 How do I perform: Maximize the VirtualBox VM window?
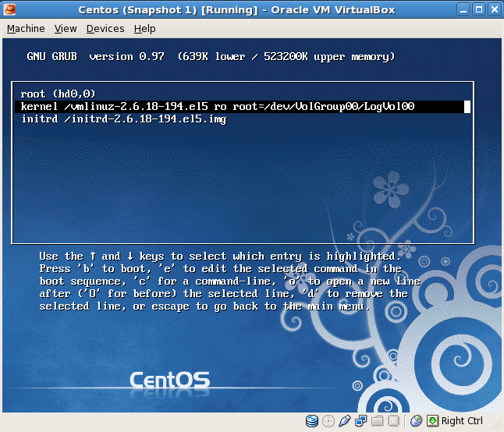pyautogui.click(x=477, y=9)
